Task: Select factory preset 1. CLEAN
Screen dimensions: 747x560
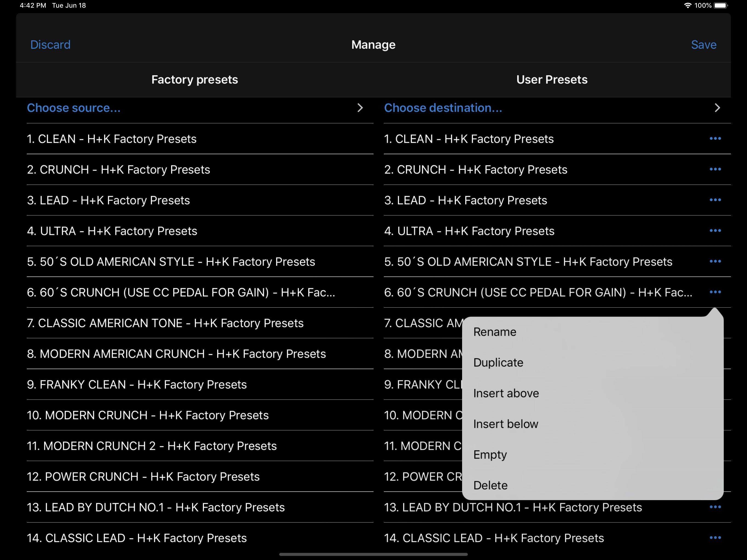Action: tap(200, 139)
